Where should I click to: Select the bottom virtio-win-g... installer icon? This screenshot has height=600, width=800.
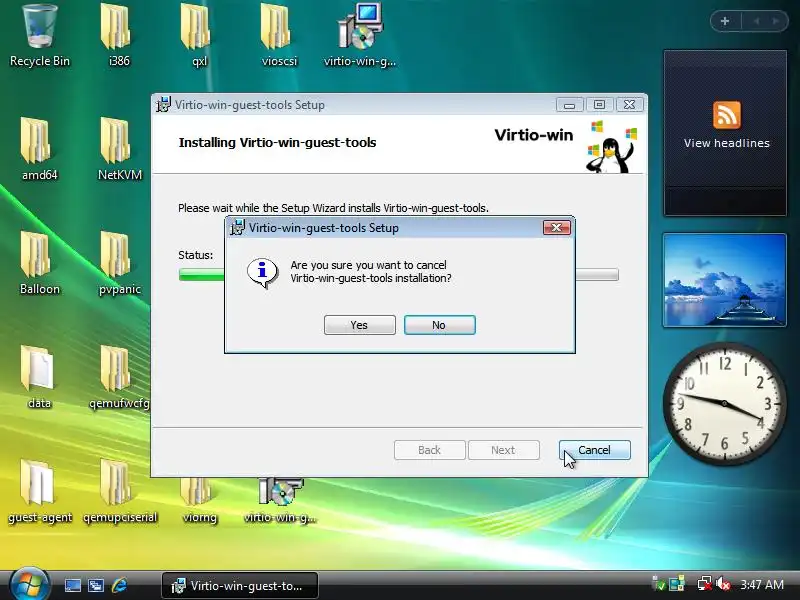tap(280, 500)
